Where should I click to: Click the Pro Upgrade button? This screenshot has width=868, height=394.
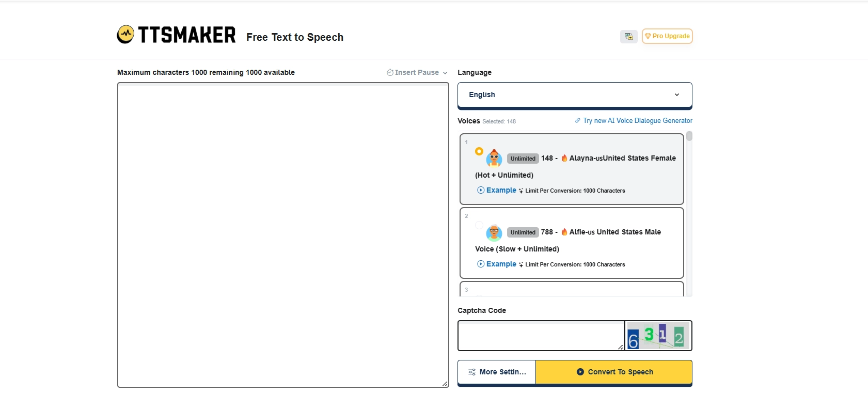667,36
